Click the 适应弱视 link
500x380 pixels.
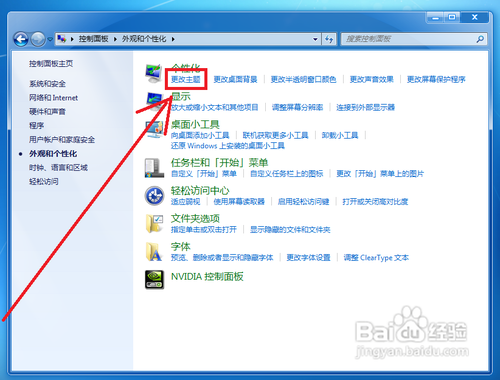pyautogui.click(x=185, y=202)
